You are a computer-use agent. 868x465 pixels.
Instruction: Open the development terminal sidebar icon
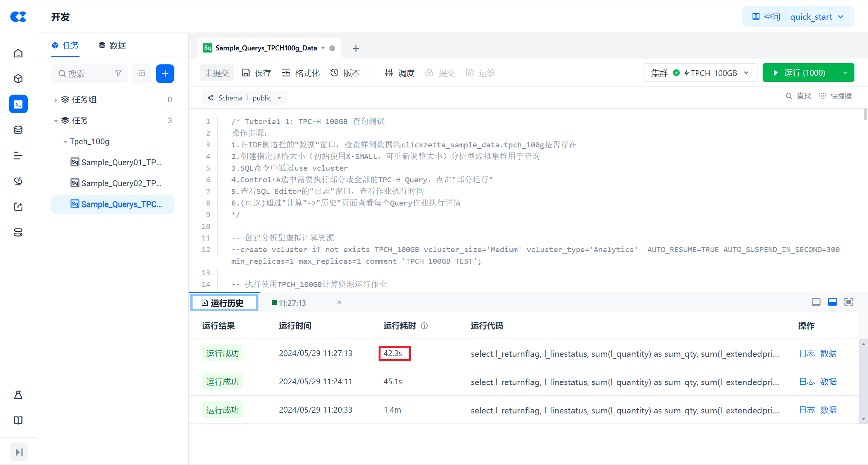[x=18, y=104]
